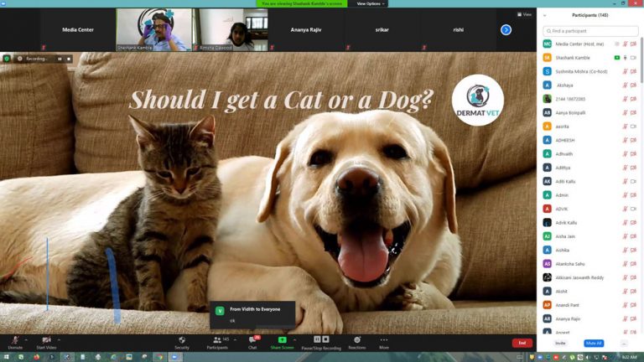The width and height of the screenshot is (644, 362).
Task: Toggle the camera icon for Akshaya
Action: tap(633, 85)
